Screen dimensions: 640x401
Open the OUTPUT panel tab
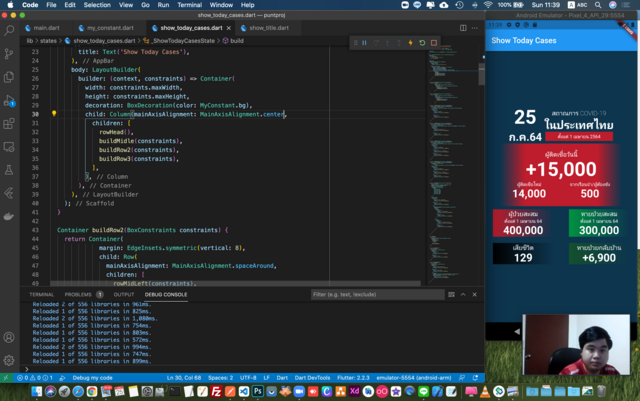click(x=124, y=294)
